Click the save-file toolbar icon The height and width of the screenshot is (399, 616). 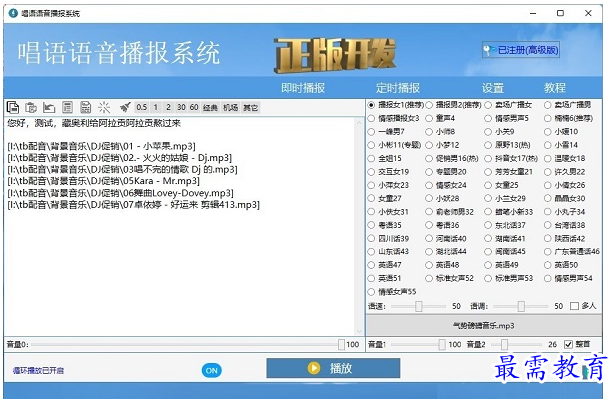[86, 107]
